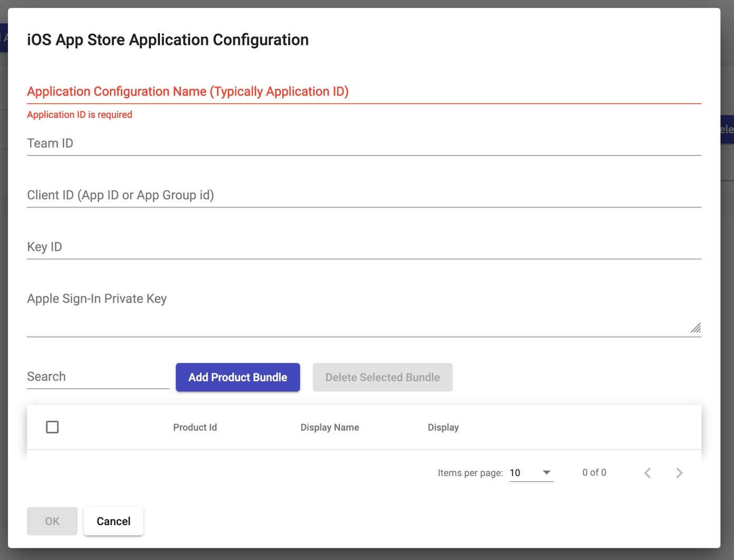Toggle the select-all checkbox in table header
Image resolution: width=734 pixels, height=560 pixels.
52,427
